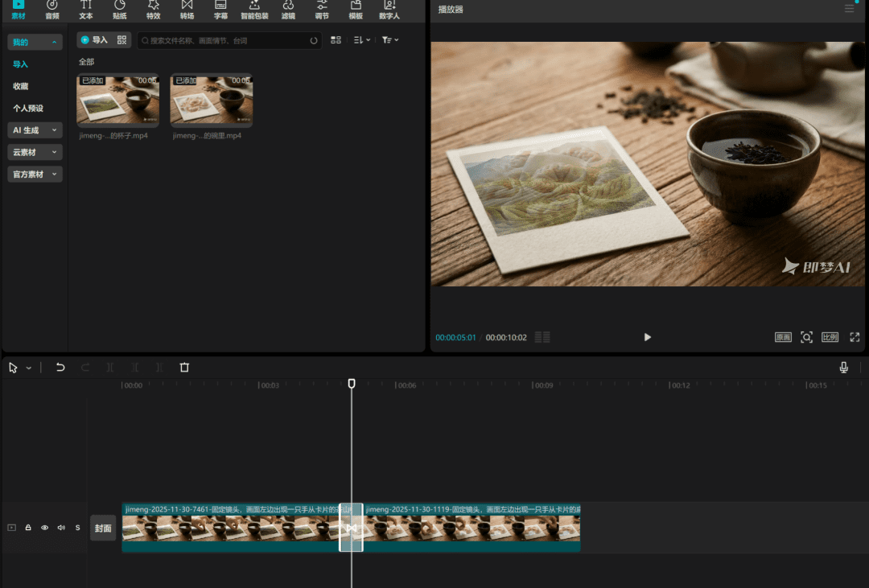Viewport: 869px width, 588px height.
Task: Expand the 云素材 section
Action: pos(35,152)
